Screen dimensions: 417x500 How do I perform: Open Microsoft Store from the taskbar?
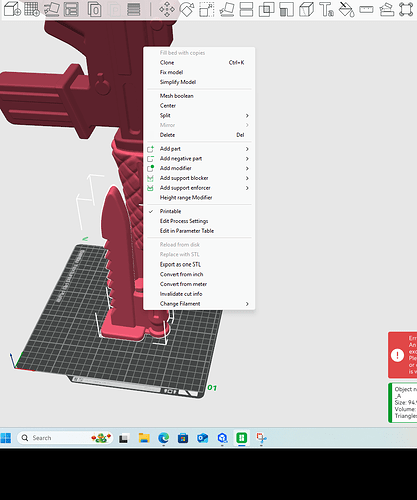pyautogui.click(x=183, y=438)
